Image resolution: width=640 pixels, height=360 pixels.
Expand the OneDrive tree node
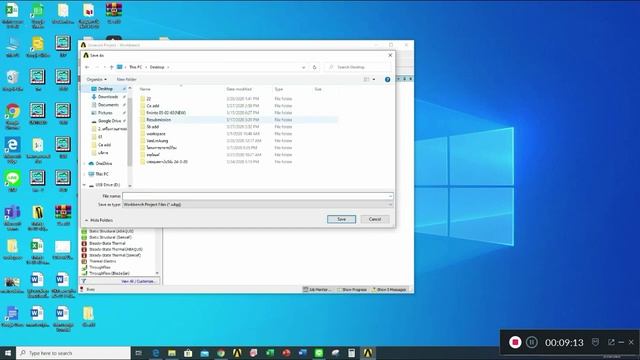pyautogui.click(x=84, y=163)
